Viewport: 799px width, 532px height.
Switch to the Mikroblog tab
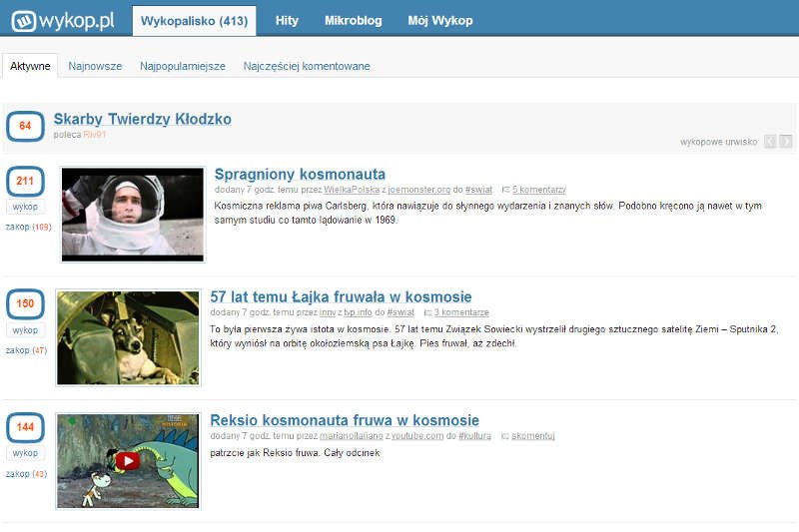tap(353, 20)
